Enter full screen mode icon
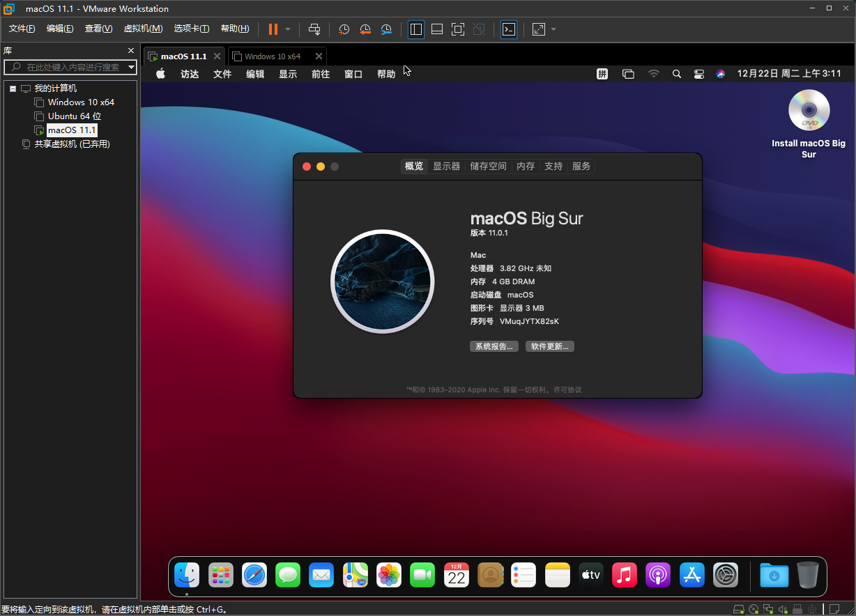Screen dimensions: 856x616 (458, 29)
